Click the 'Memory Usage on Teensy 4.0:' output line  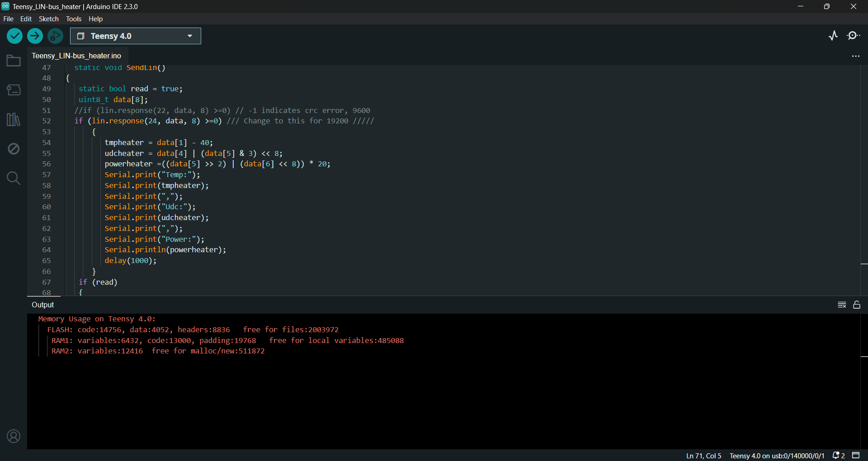click(97, 319)
